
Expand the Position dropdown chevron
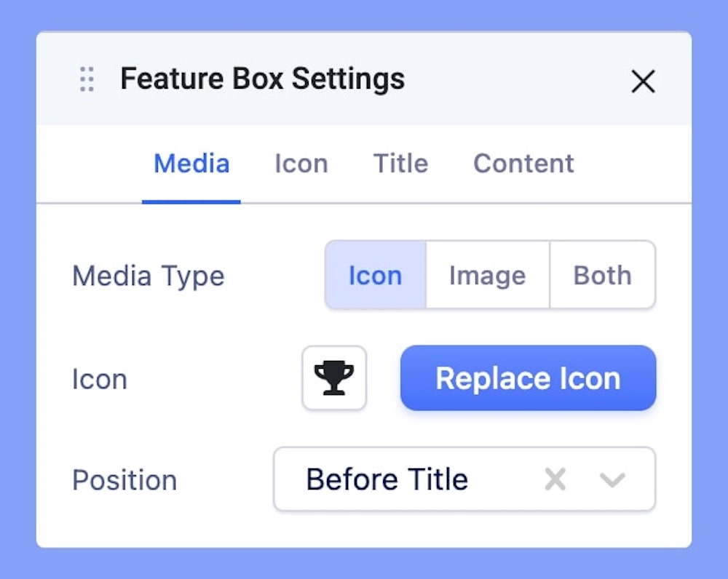(612, 479)
